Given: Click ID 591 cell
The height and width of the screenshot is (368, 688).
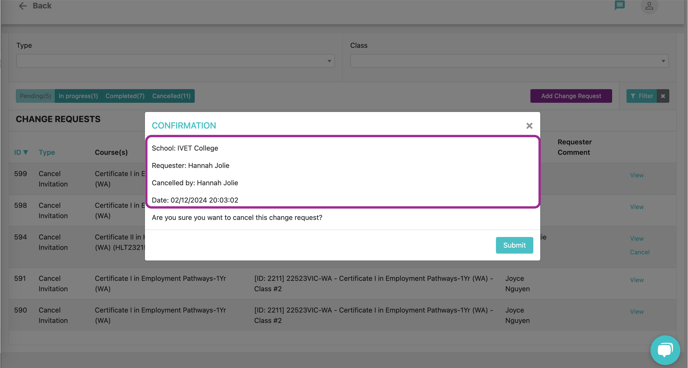Looking at the screenshot, I should (20, 279).
